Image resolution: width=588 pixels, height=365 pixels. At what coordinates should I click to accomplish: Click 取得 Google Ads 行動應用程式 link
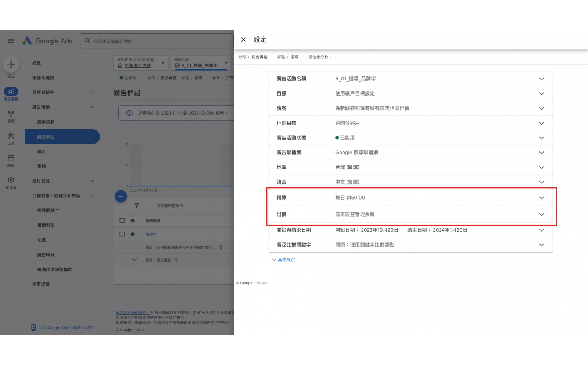[x=66, y=328]
